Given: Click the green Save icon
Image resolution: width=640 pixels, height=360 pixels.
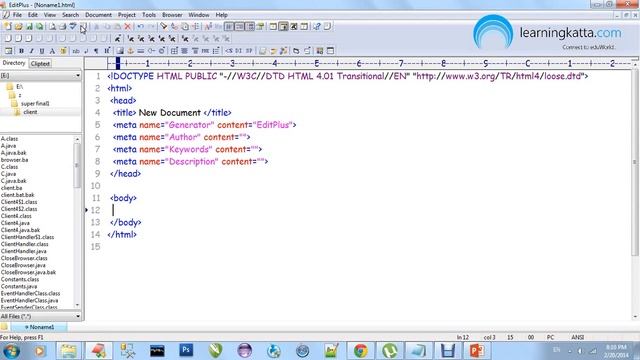Looking at the screenshot, I should point(29,27).
